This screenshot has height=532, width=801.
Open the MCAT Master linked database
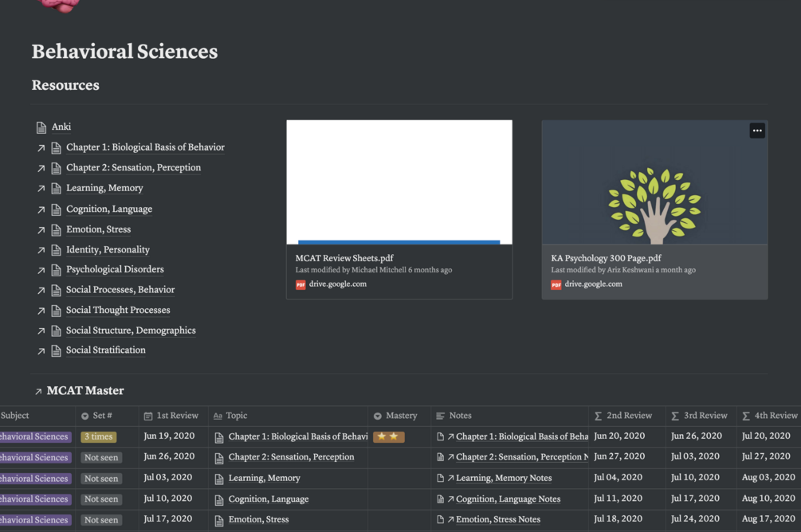point(85,390)
